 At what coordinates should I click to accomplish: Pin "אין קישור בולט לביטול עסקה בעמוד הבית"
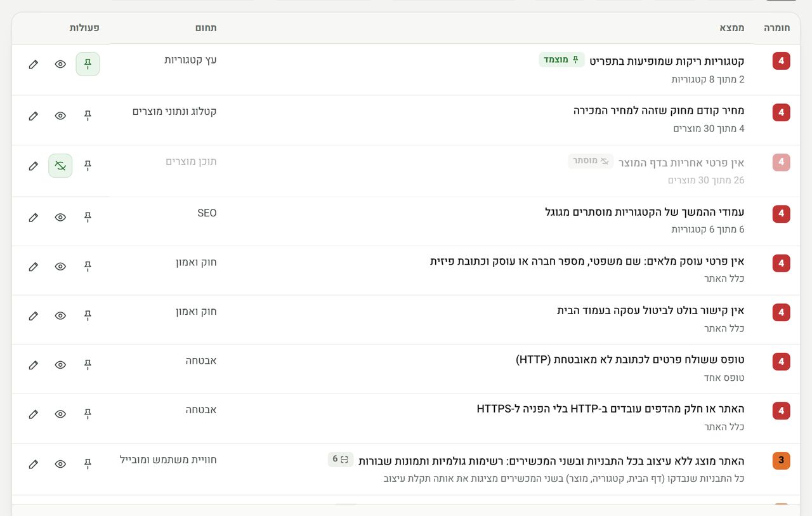88,315
